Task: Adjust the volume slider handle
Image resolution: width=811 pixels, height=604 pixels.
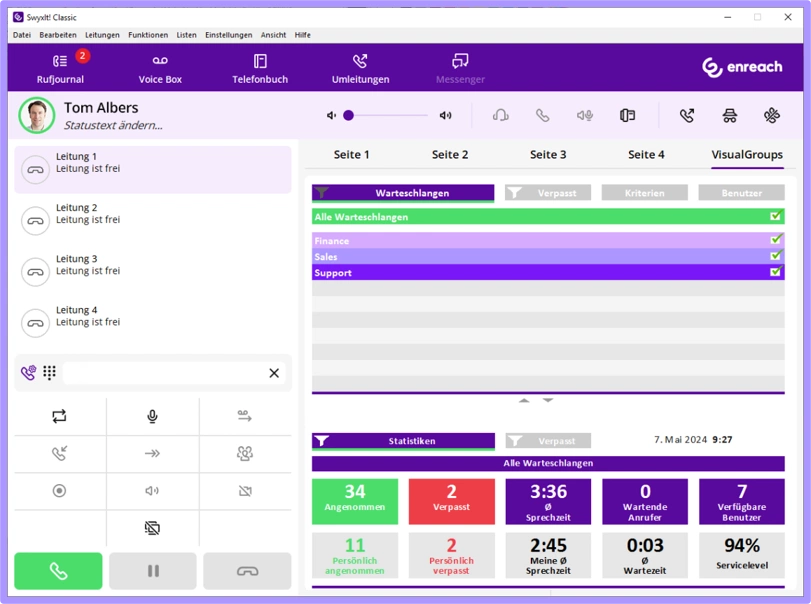Action: 348,116
